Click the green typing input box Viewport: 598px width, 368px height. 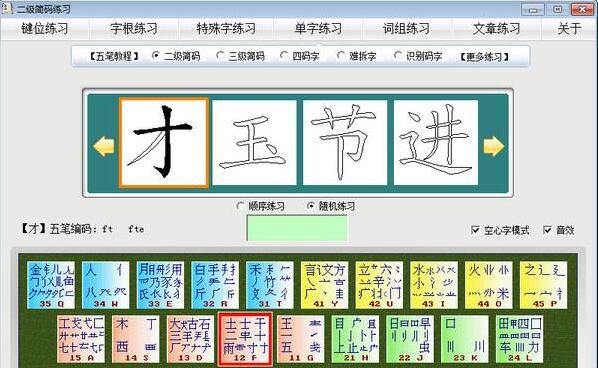[297, 228]
